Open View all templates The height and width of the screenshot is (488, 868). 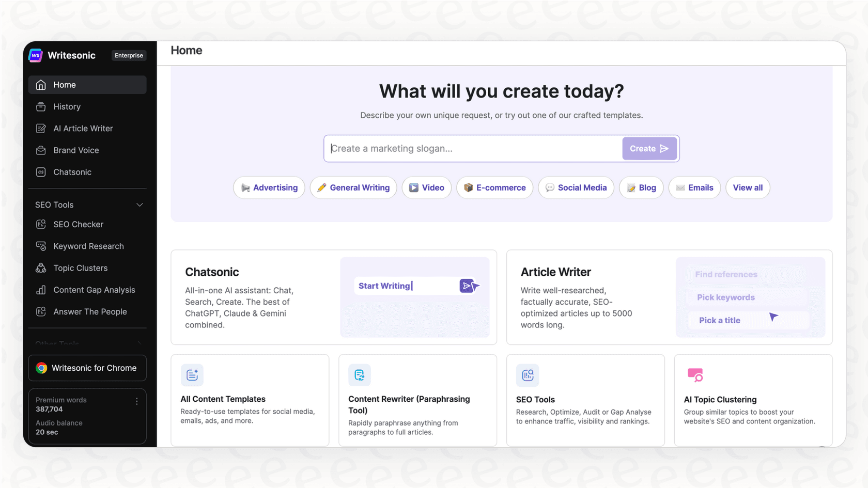[747, 187]
